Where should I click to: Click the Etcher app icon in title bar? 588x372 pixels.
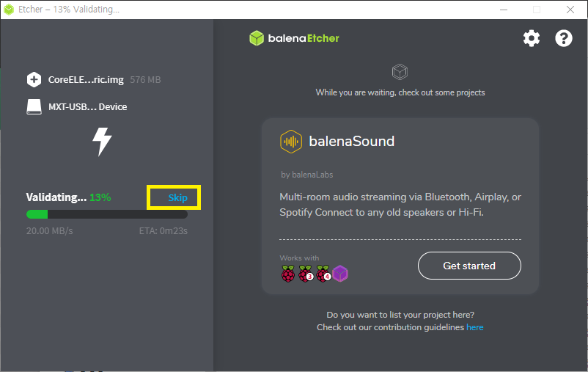9,10
